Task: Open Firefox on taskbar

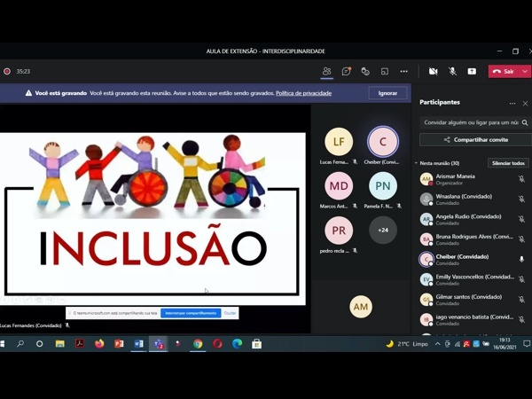Action: tap(99, 344)
